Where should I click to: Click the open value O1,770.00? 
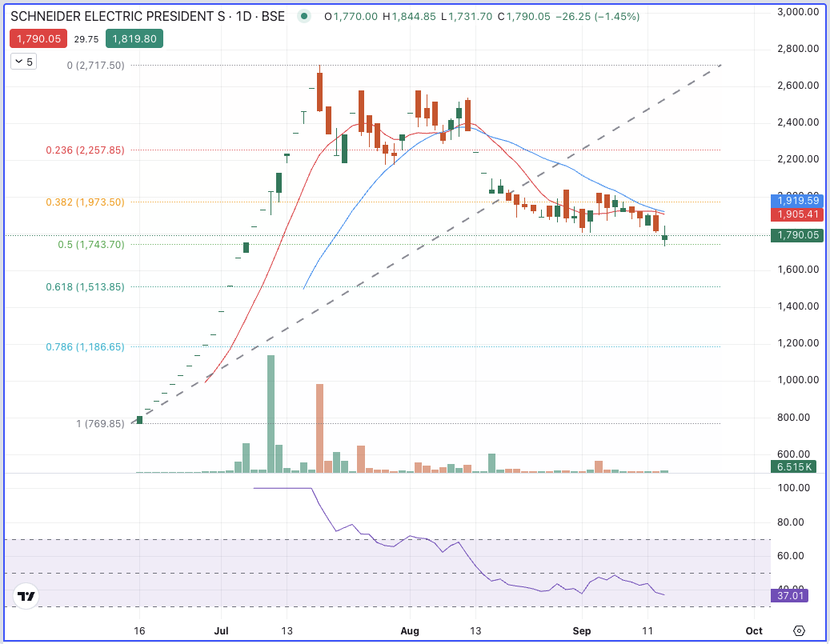[x=351, y=17]
